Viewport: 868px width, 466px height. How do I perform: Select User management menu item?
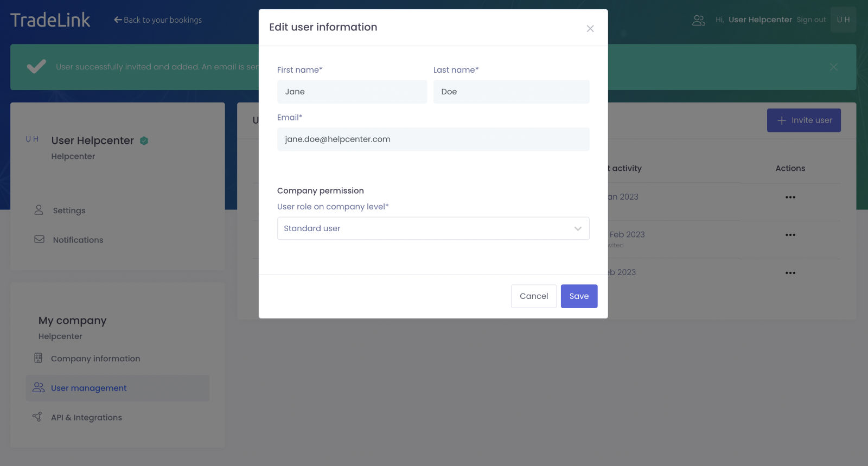click(x=88, y=388)
